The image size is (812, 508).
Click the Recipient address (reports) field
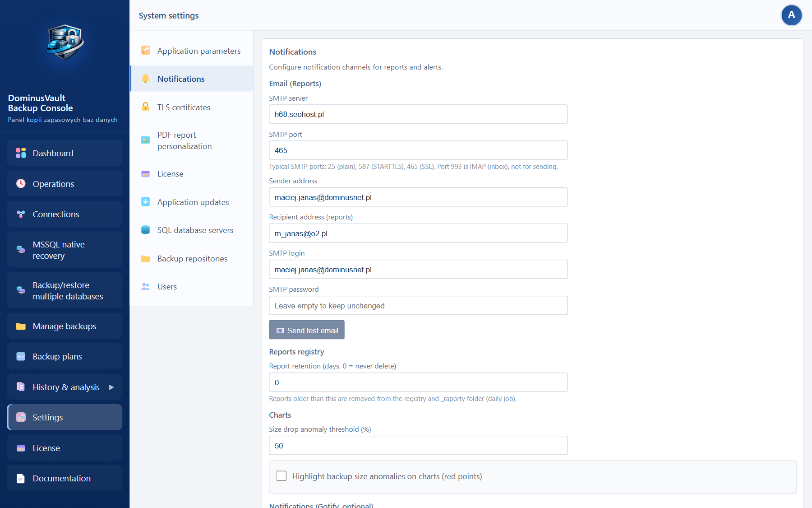pyautogui.click(x=418, y=233)
